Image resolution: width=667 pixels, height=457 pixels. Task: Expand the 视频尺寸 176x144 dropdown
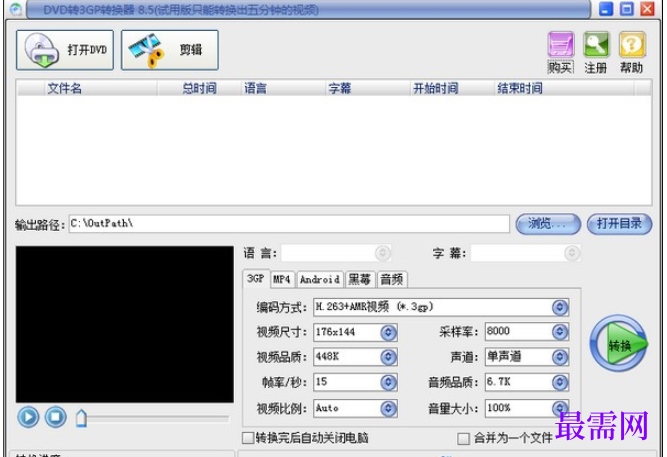388,332
